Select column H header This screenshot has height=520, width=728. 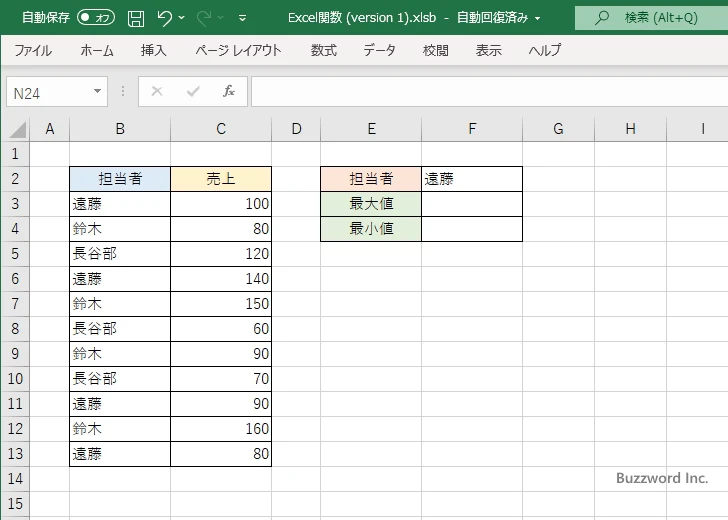point(630,129)
